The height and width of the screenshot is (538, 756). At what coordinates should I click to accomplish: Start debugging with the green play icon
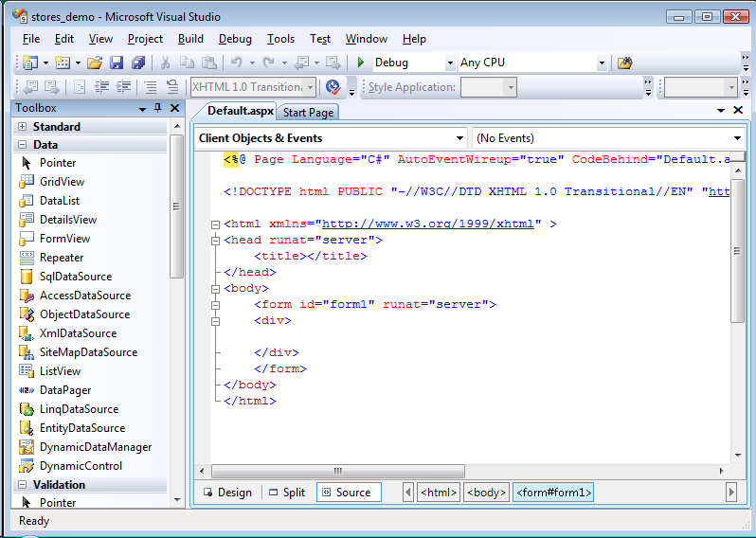click(x=361, y=63)
